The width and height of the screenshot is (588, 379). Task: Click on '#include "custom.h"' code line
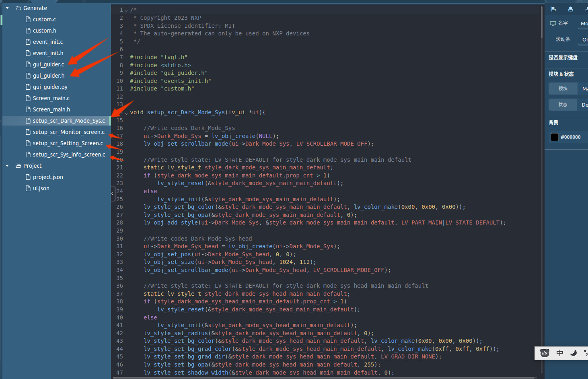click(162, 89)
